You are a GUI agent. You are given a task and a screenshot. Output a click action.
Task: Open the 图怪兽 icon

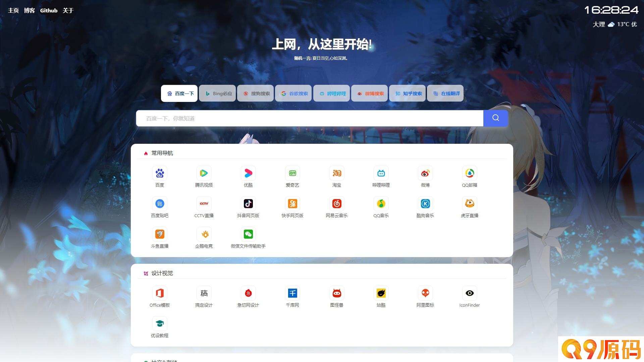(x=337, y=293)
